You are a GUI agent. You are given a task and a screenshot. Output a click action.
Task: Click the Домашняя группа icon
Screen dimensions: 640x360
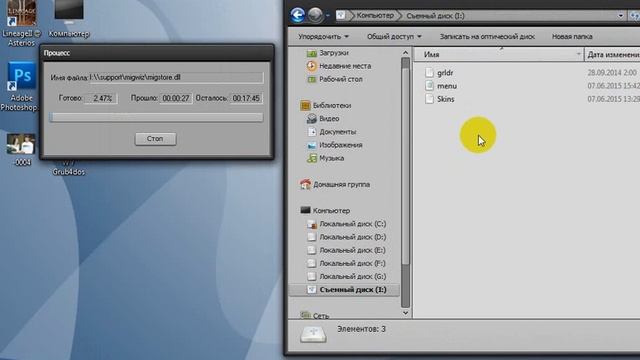(x=305, y=184)
